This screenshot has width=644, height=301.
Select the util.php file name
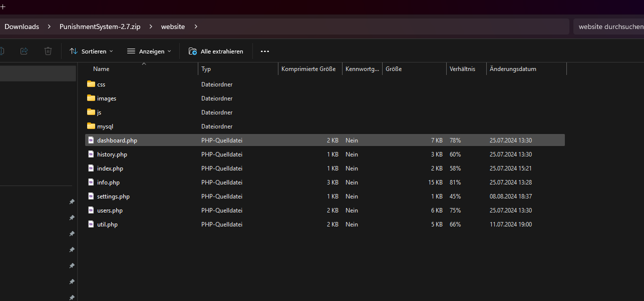tap(108, 224)
